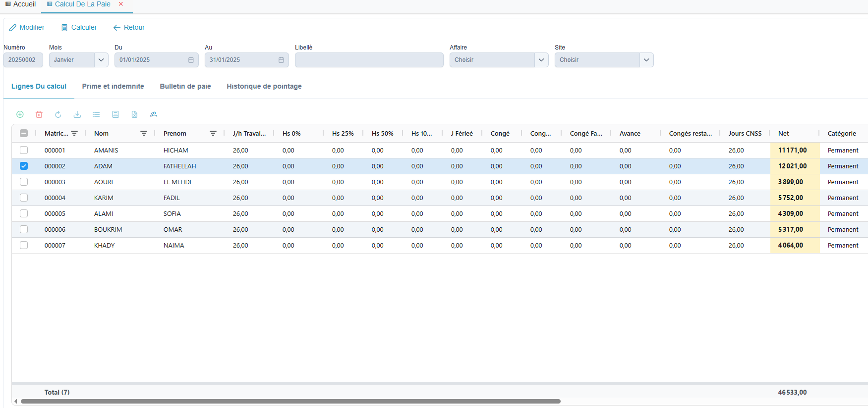Click the Retour button

point(129,27)
